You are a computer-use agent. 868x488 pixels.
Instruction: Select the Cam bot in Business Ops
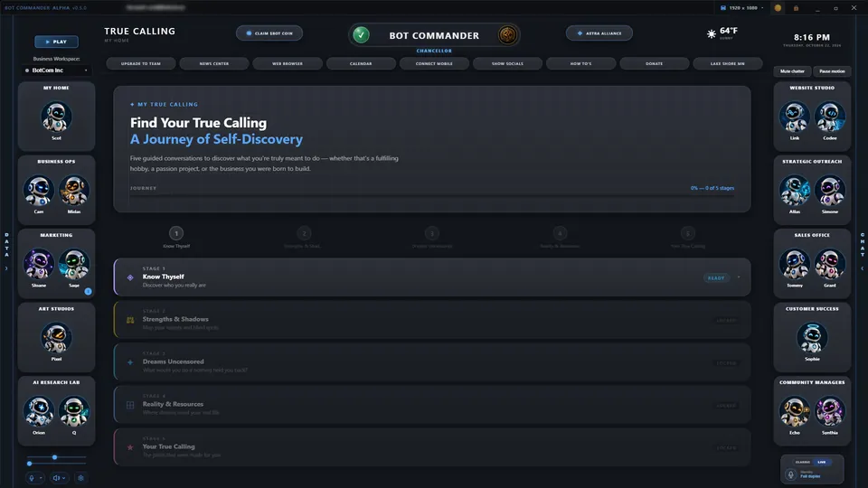coord(39,191)
